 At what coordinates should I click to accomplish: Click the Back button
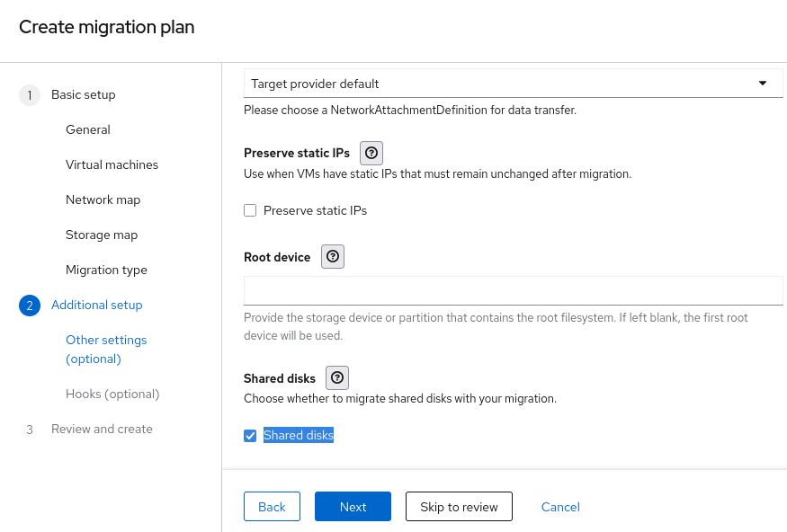pyautogui.click(x=272, y=507)
